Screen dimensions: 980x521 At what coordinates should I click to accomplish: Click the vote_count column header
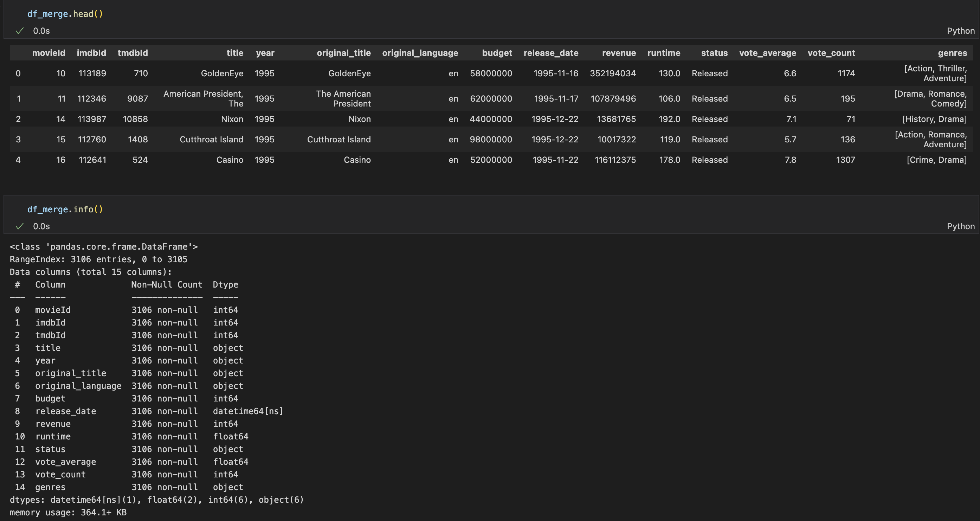(831, 53)
